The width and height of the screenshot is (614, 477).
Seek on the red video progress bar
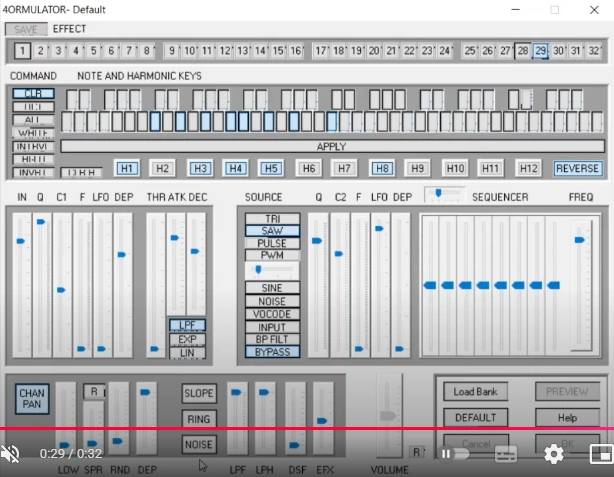pyautogui.click(x=307, y=428)
